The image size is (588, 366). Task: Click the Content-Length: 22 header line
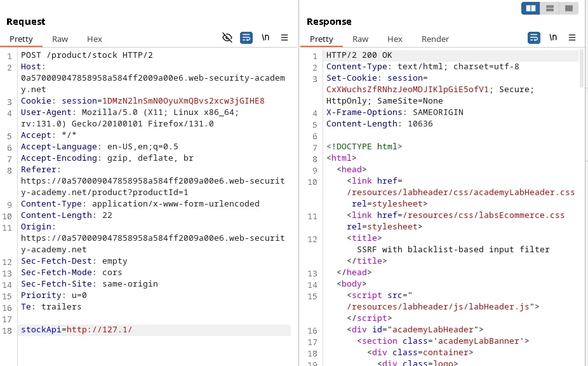click(67, 215)
